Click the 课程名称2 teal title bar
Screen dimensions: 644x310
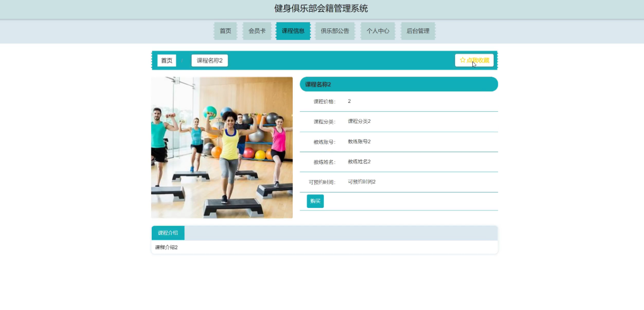pos(399,84)
